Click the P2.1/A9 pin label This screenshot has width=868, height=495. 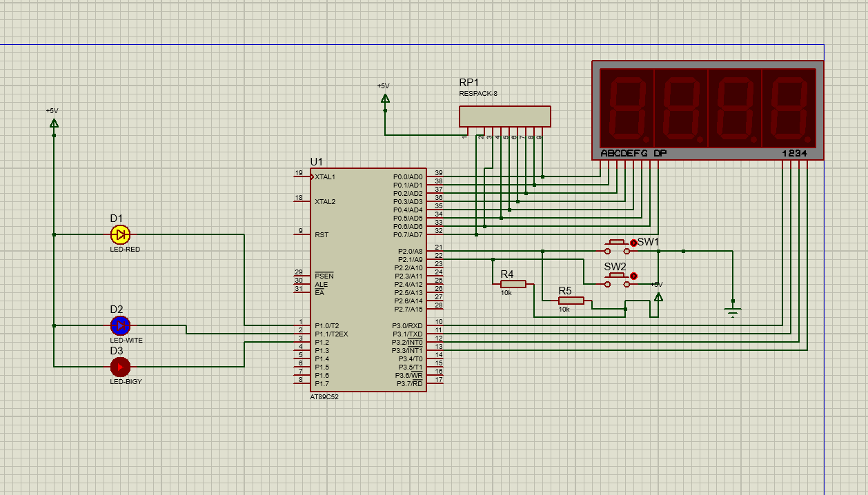pos(411,260)
